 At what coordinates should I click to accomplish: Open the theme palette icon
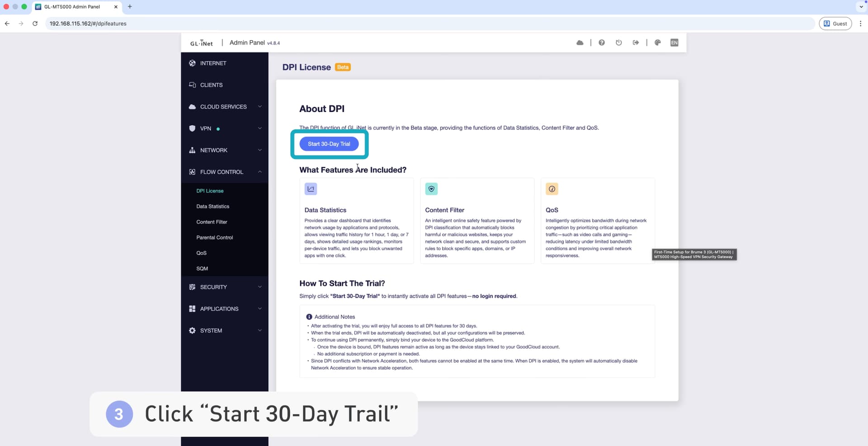coord(657,42)
